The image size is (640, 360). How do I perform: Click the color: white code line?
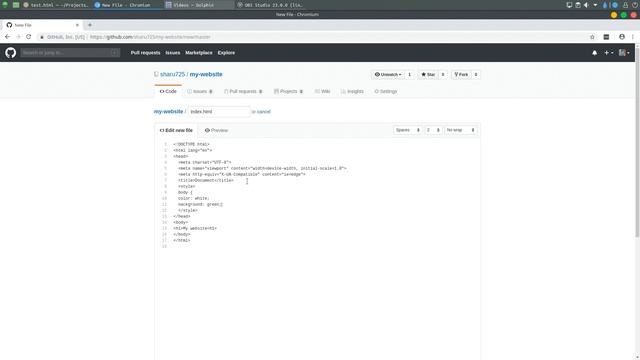[193, 198]
